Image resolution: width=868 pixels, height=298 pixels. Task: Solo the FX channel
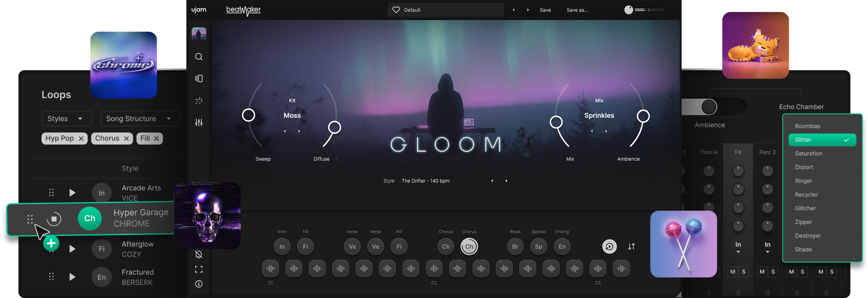744,271
